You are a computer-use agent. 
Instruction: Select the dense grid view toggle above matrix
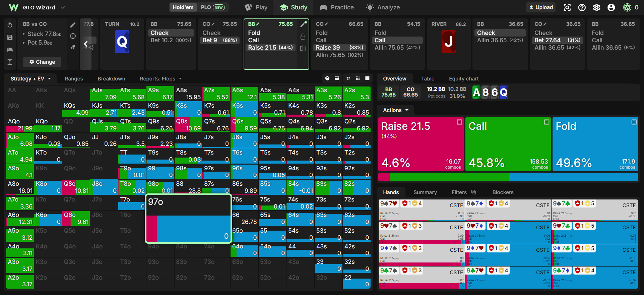[358, 78]
